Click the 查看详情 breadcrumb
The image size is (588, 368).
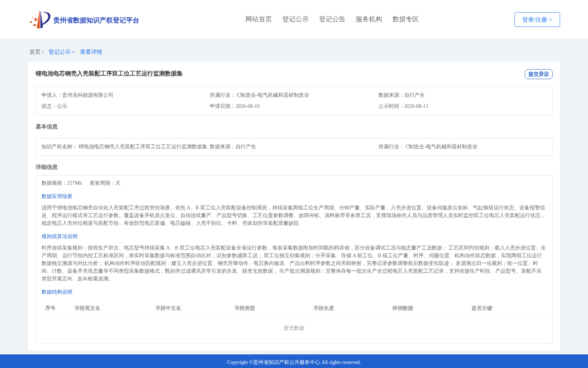pos(91,52)
